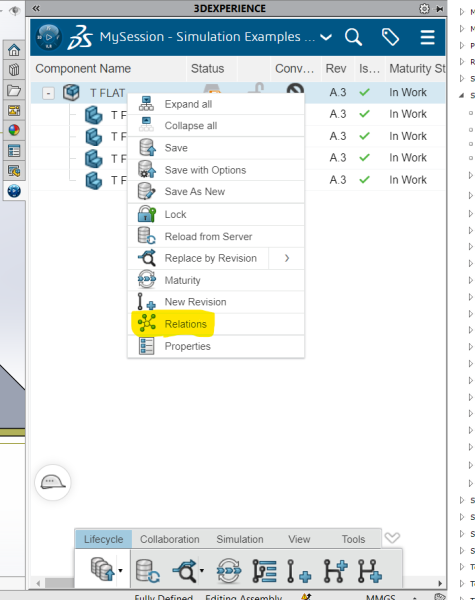Click the Conv... column header
Screen dimensions: 475x600
coord(295,69)
